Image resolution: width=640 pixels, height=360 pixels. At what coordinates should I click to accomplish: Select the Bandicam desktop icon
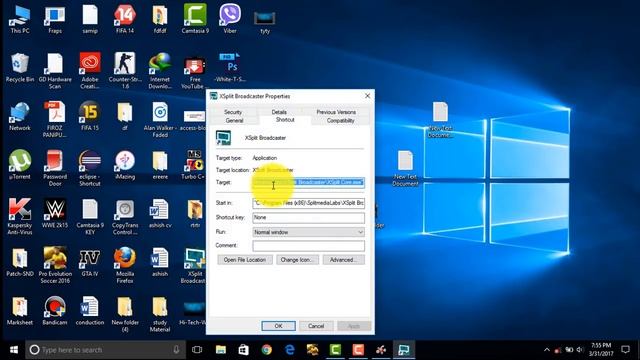[55, 311]
